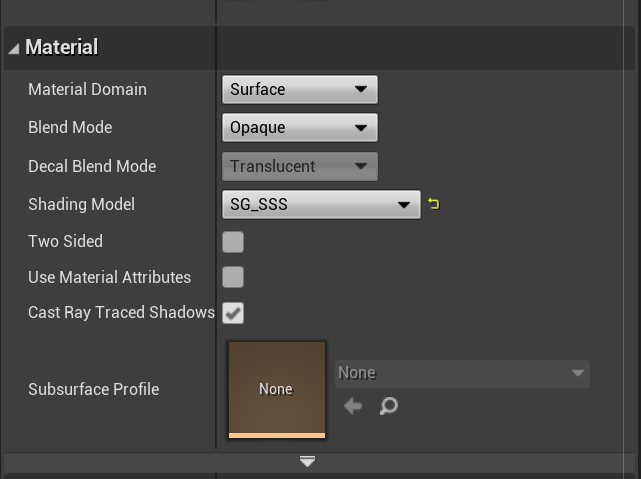
Task: Collapse the Material section triangle
Action: pos(14,48)
